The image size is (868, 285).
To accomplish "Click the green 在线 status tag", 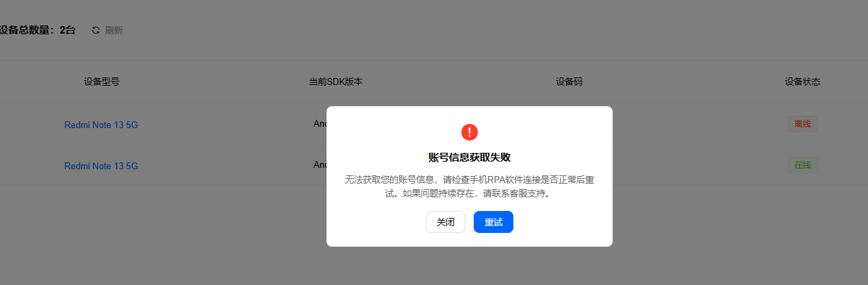I will coord(802,165).
